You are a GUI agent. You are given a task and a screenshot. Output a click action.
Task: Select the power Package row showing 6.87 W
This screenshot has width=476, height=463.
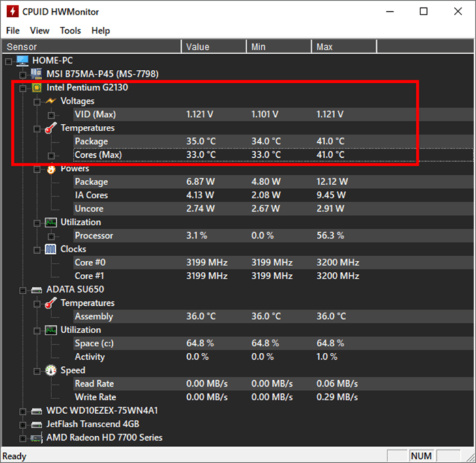coord(273,181)
